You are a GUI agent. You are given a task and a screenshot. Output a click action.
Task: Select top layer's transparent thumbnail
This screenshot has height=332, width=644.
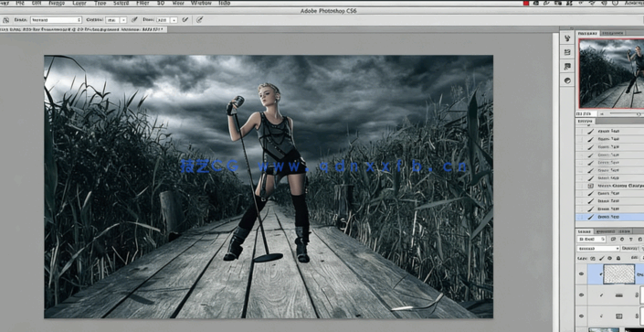618,274
